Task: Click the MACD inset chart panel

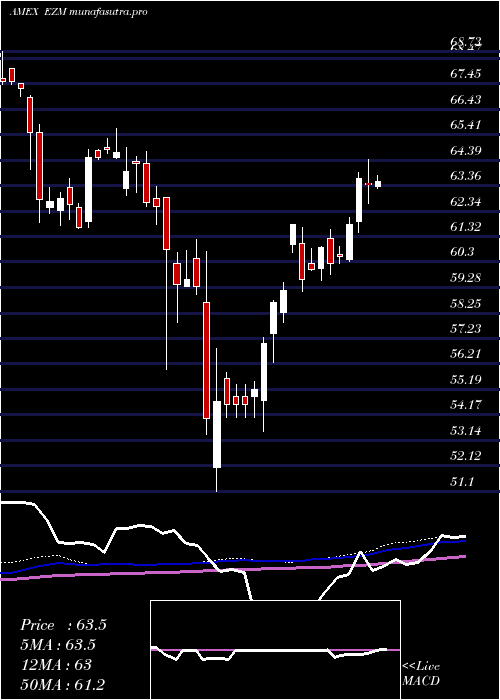Action: click(275, 650)
